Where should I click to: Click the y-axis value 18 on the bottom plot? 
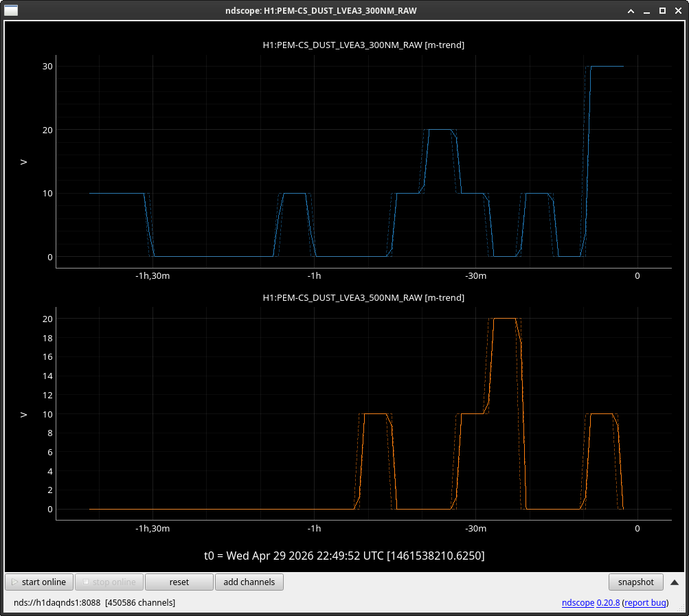[47, 338]
